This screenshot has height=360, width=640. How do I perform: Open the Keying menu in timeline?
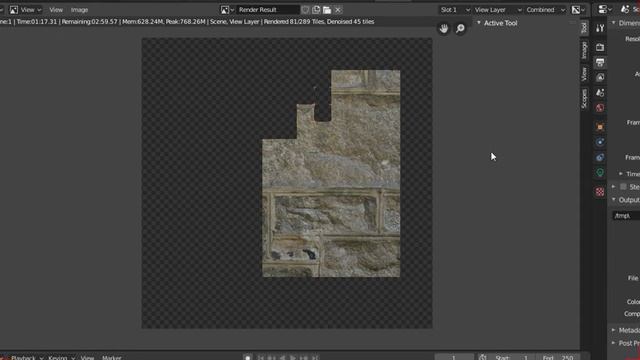[61, 358]
